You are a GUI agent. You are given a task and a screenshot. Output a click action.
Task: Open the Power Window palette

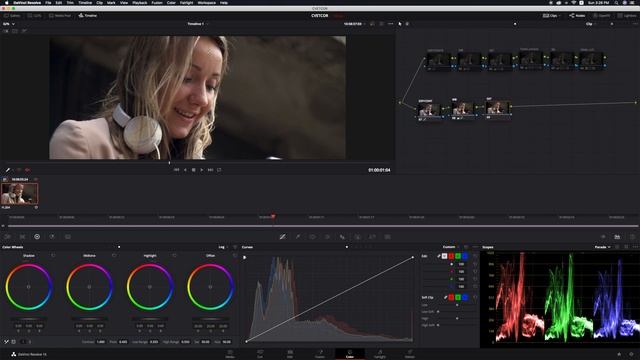pos(312,237)
